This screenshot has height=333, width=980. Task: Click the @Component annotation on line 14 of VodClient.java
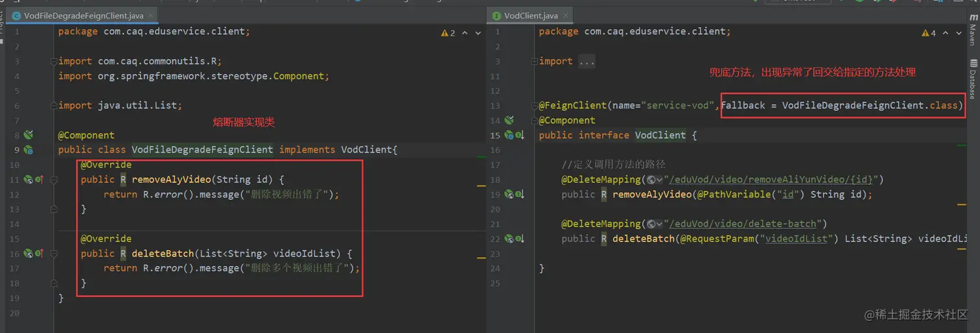(567, 121)
